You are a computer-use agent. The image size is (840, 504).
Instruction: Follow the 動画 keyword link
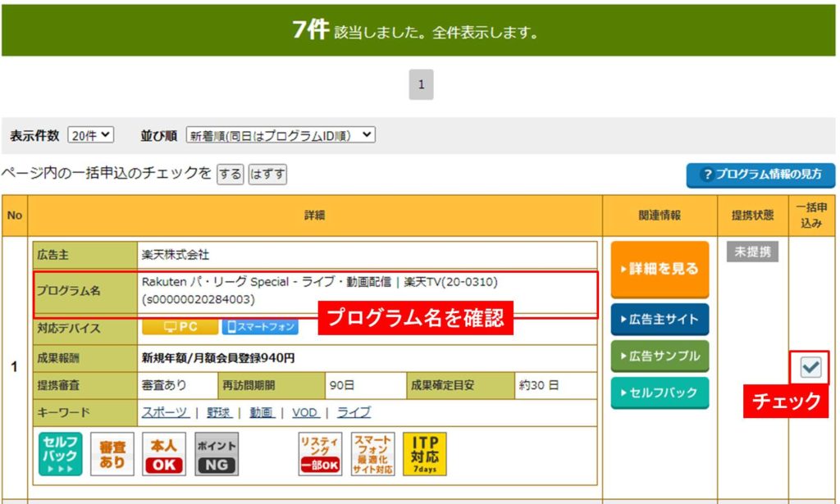coord(262,412)
